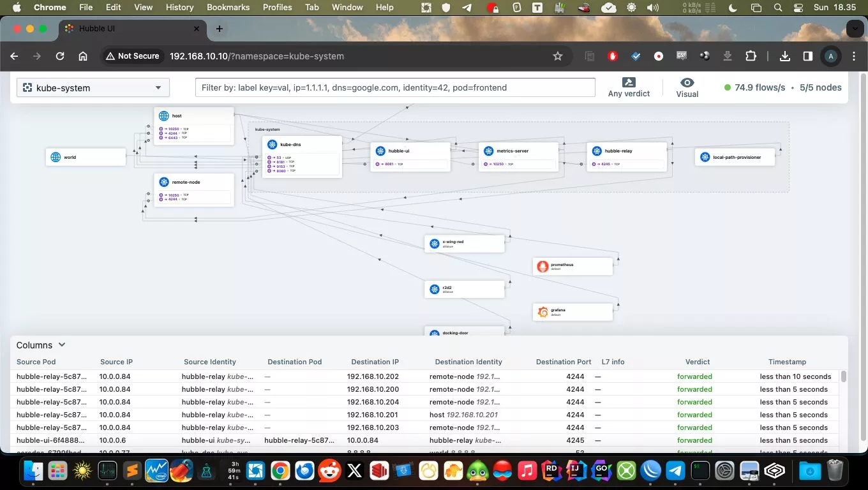868x490 pixels.
Task: Select flow row with destination 192.168.10.200
Action: [x=424, y=389]
